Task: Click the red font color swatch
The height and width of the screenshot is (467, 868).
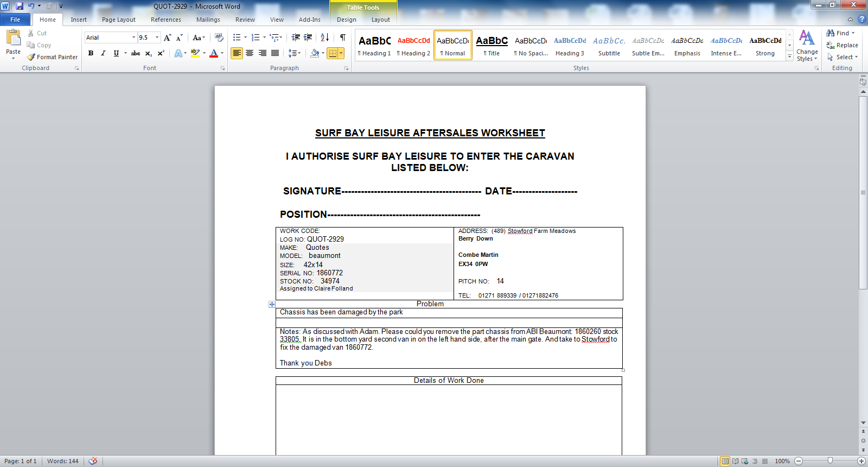Action: coord(214,53)
